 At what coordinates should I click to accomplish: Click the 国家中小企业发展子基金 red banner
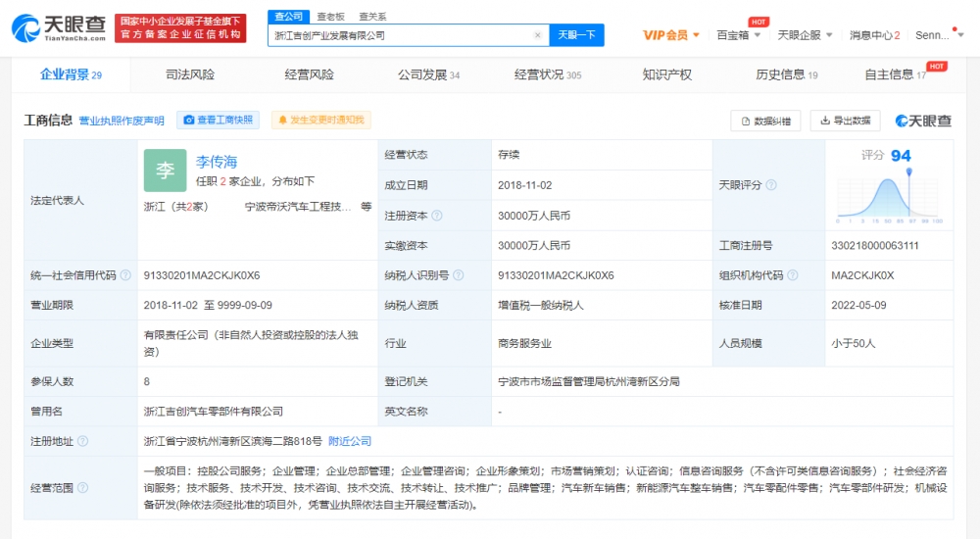pos(180,28)
